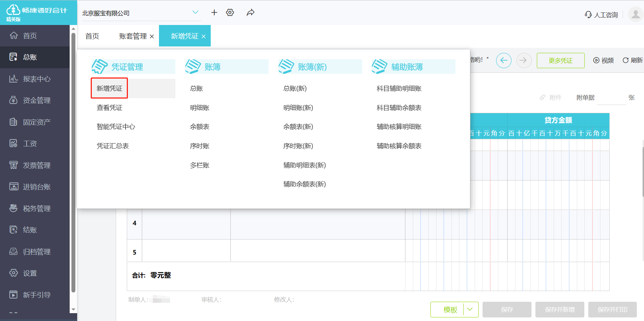Expand the 北京服宝有限公司 company dropdown
Screen dimensions: 644x321
195,12
